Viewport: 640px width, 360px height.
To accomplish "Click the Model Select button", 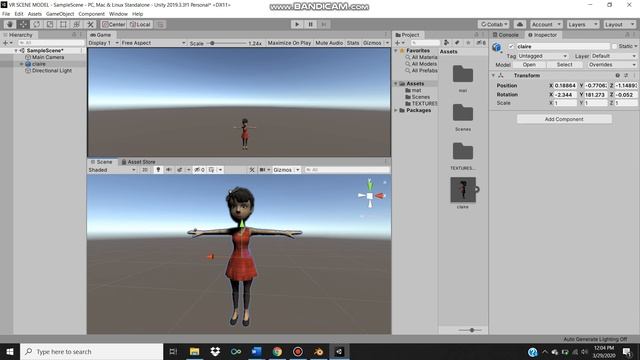I will pyautogui.click(x=564, y=65).
